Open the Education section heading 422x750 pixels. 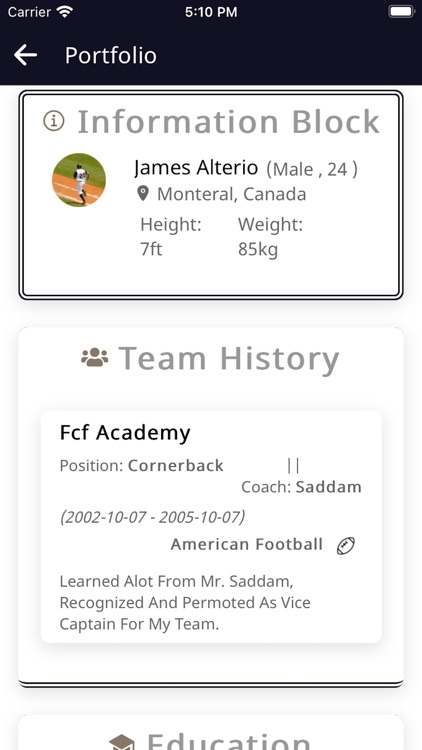point(229,742)
